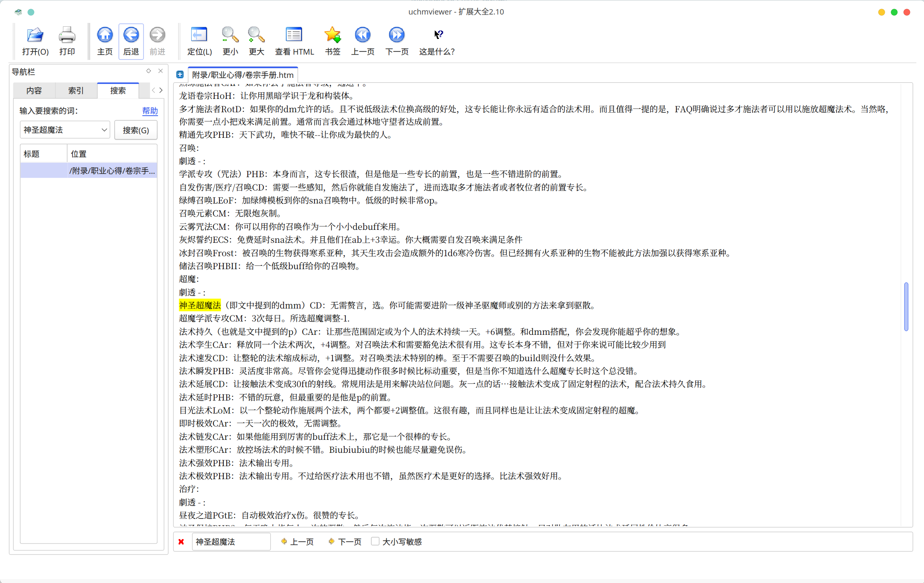Decrease font size with 更小 icon

click(230, 35)
